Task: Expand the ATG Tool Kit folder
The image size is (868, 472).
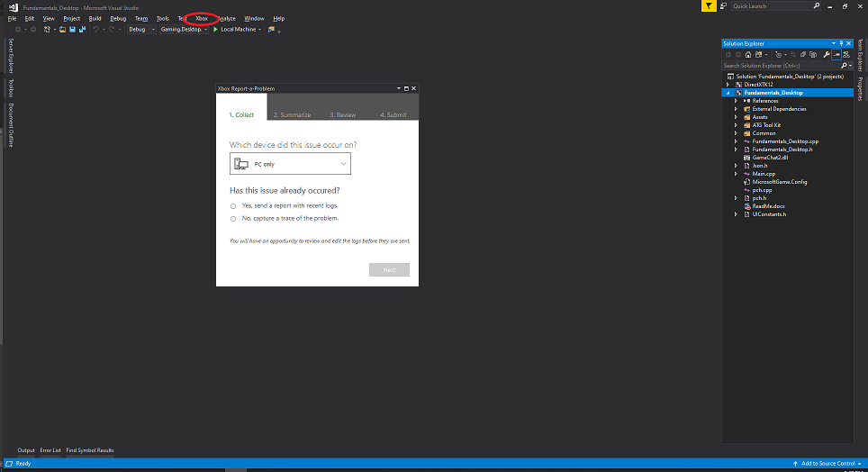Action: 736,125
